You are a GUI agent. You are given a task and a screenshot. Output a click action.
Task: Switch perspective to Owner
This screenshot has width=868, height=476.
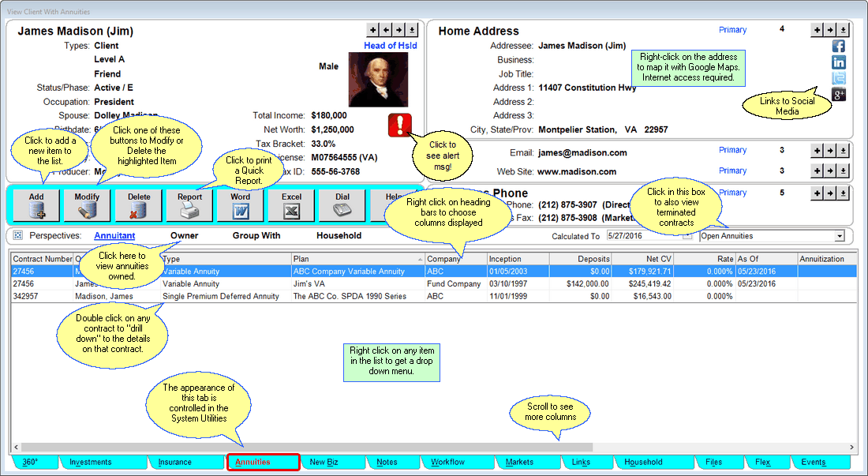(184, 235)
